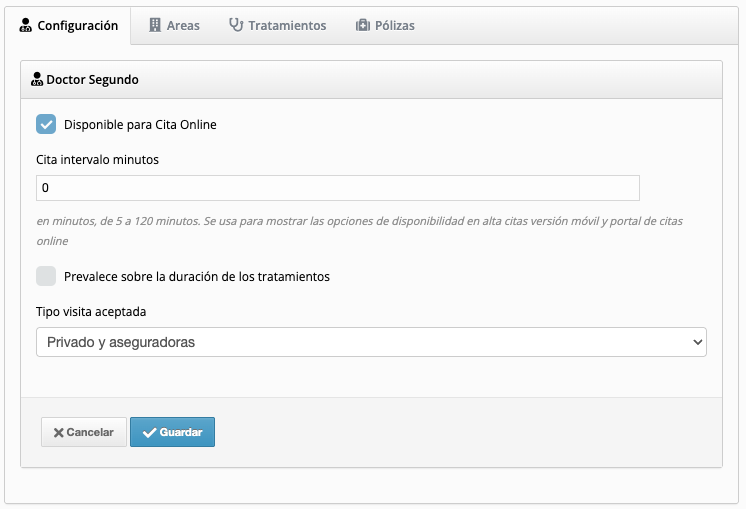The width and height of the screenshot is (746, 509).
Task: Click the Cancelar button
Action: coord(84,432)
